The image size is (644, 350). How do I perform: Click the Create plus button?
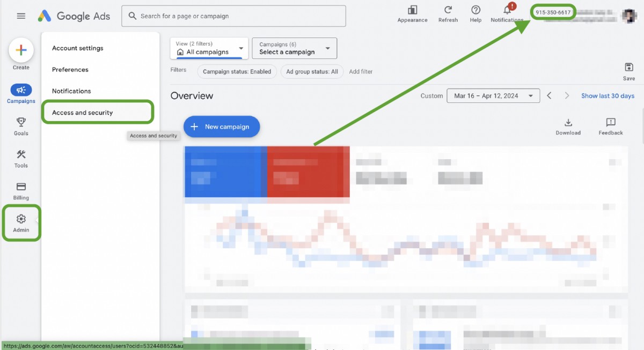click(x=21, y=51)
